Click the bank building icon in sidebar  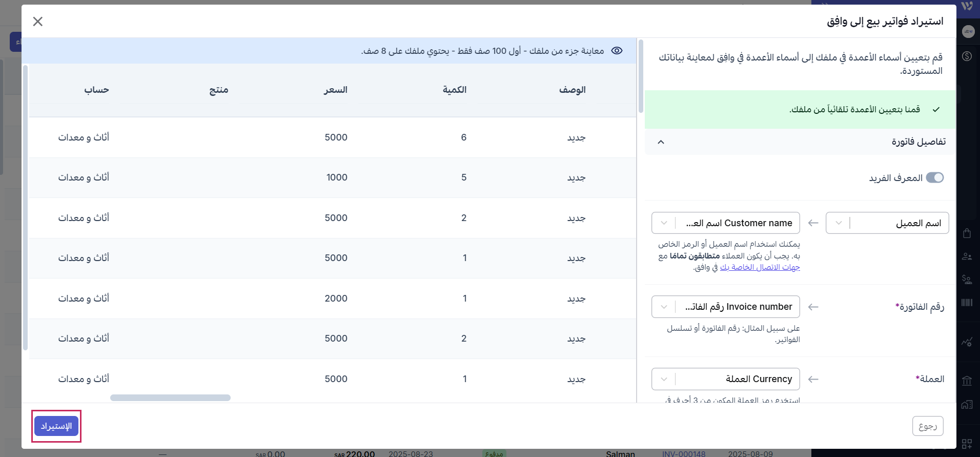tap(967, 381)
